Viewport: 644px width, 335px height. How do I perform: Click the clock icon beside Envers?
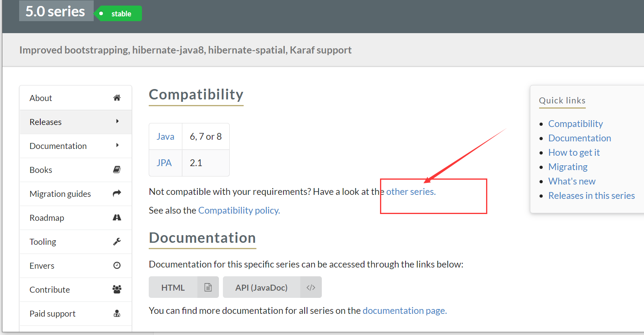click(x=117, y=266)
